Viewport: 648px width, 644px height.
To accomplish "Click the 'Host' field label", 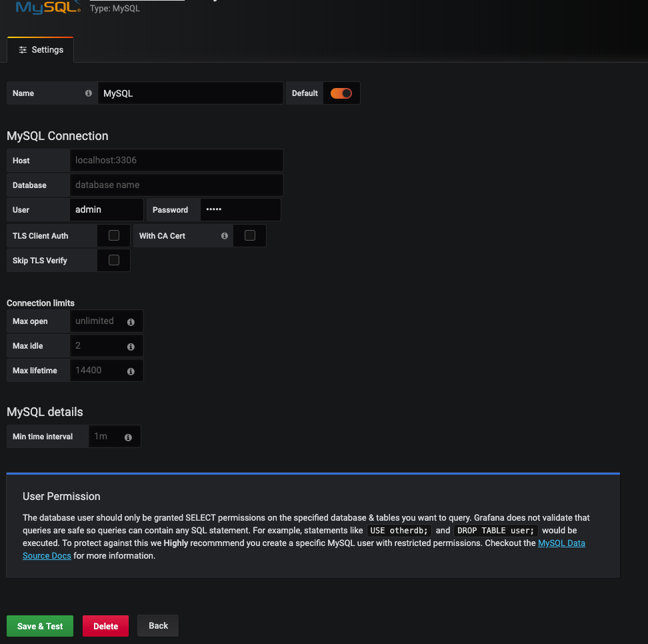I will pyautogui.click(x=21, y=161).
